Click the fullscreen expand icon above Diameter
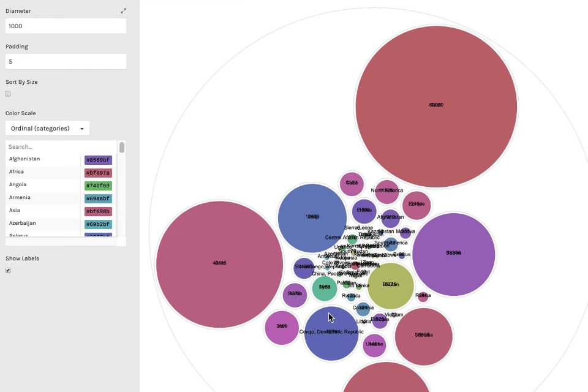588x392 pixels. (123, 10)
